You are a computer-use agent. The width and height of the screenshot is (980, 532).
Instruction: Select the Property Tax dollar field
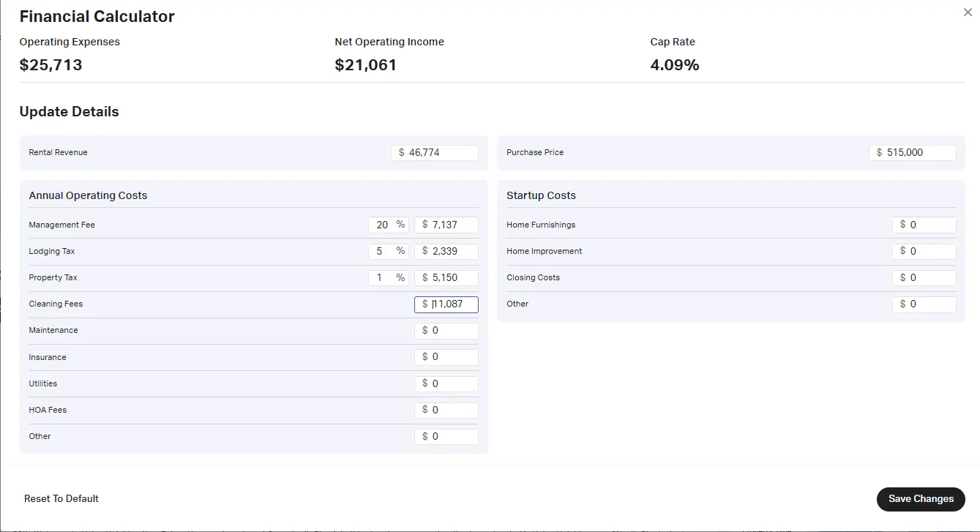(x=446, y=278)
